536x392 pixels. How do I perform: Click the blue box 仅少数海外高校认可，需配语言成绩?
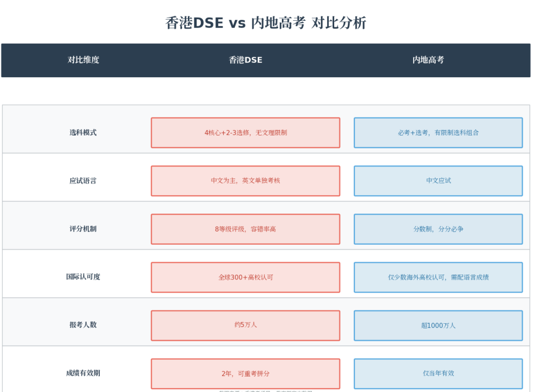438,277
